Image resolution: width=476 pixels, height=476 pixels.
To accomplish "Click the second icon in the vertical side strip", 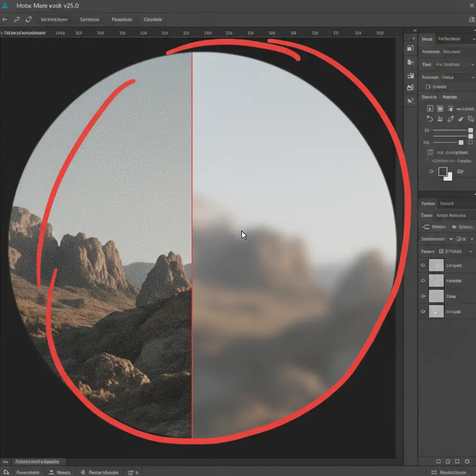I will [410, 62].
